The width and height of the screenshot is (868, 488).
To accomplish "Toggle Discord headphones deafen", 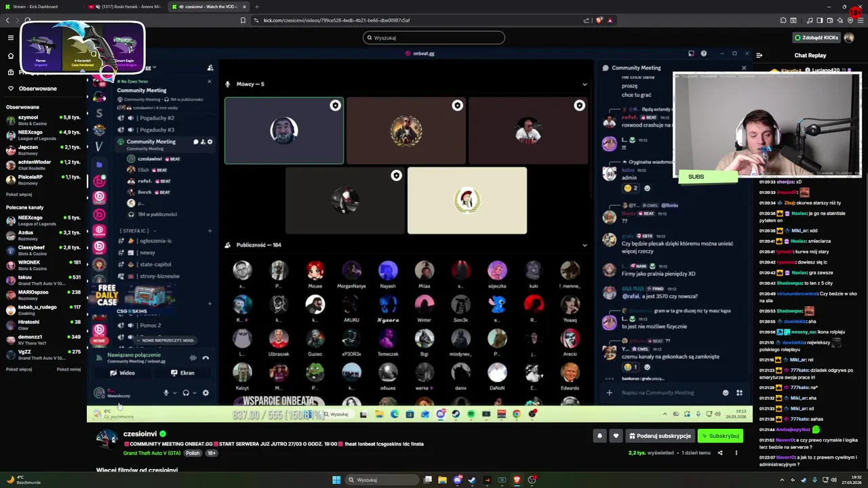I will click(x=186, y=393).
